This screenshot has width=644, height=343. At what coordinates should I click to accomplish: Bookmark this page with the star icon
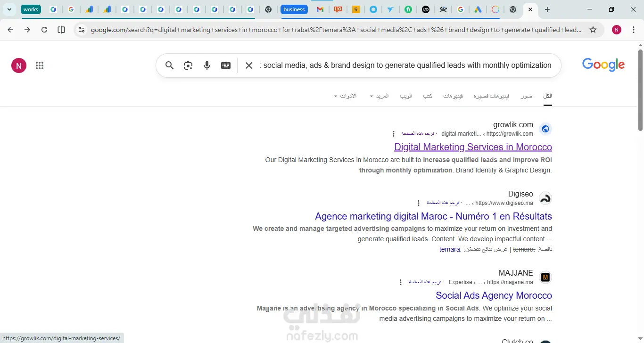(593, 30)
